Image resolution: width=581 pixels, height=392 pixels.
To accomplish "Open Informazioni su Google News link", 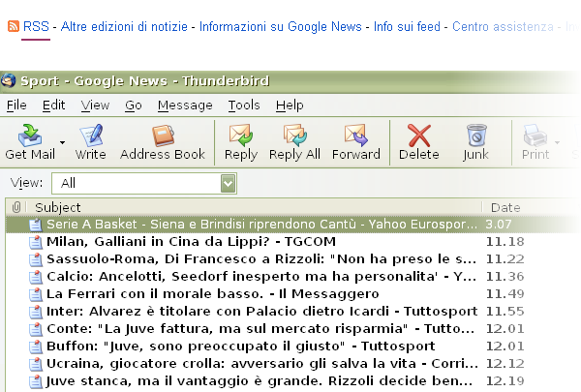I will [281, 26].
